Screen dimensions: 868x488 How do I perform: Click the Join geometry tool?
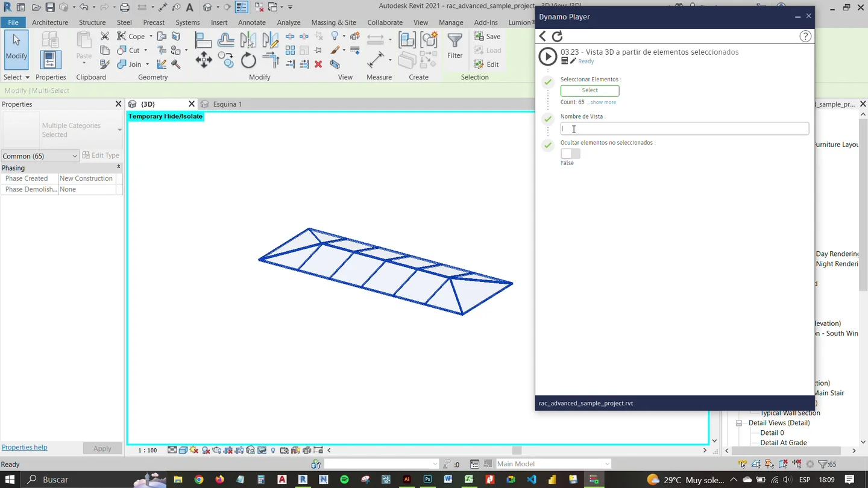(130, 64)
